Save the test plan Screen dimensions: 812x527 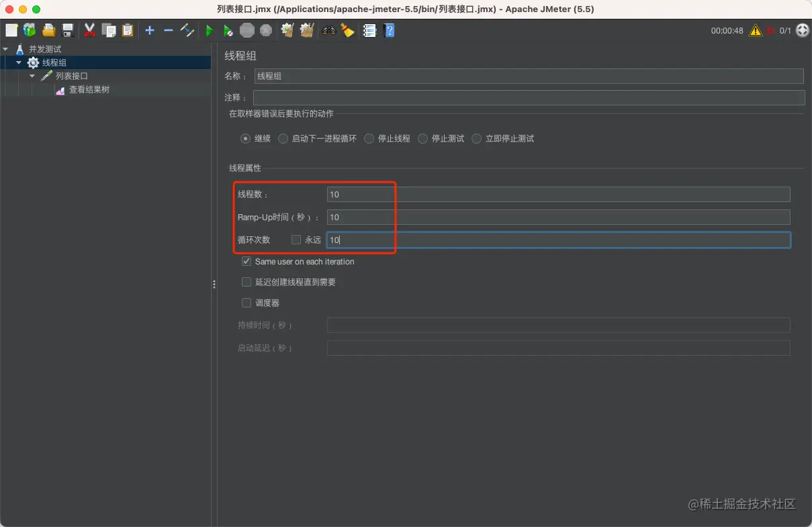(x=67, y=30)
